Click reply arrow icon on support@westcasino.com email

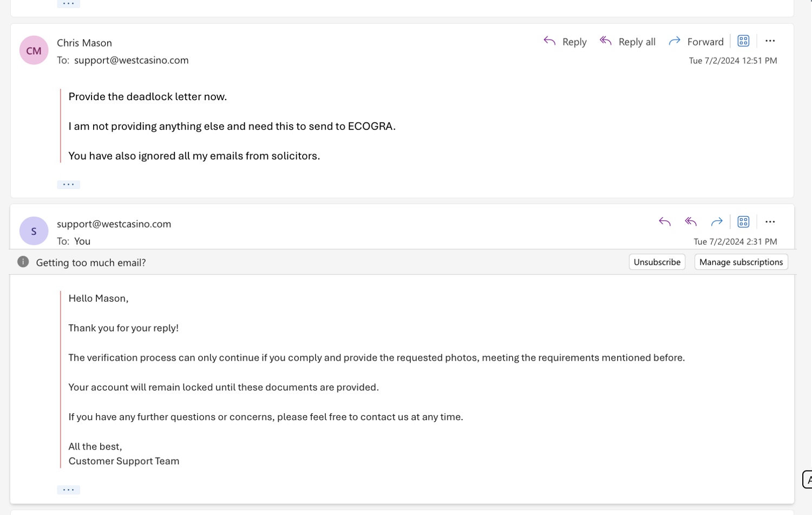664,222
